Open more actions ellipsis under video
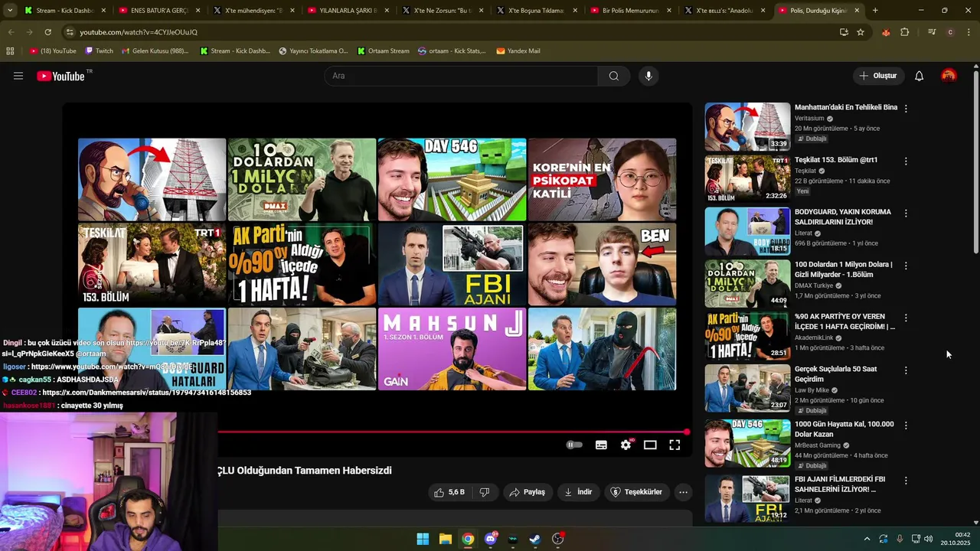Image resolution: width=980 pixels, height=551 pixels. (x=683, y=492)
